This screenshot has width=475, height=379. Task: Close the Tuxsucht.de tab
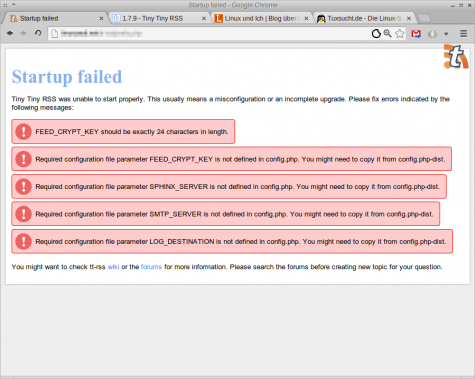tap(409, 19)
